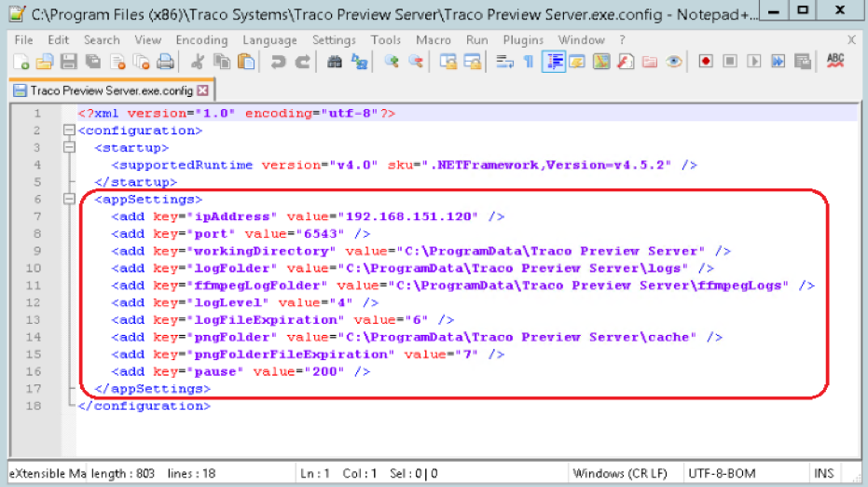Viewport: 868px width, 487px height.
Task: Click the pause value 200
Action: coord(324,371)
